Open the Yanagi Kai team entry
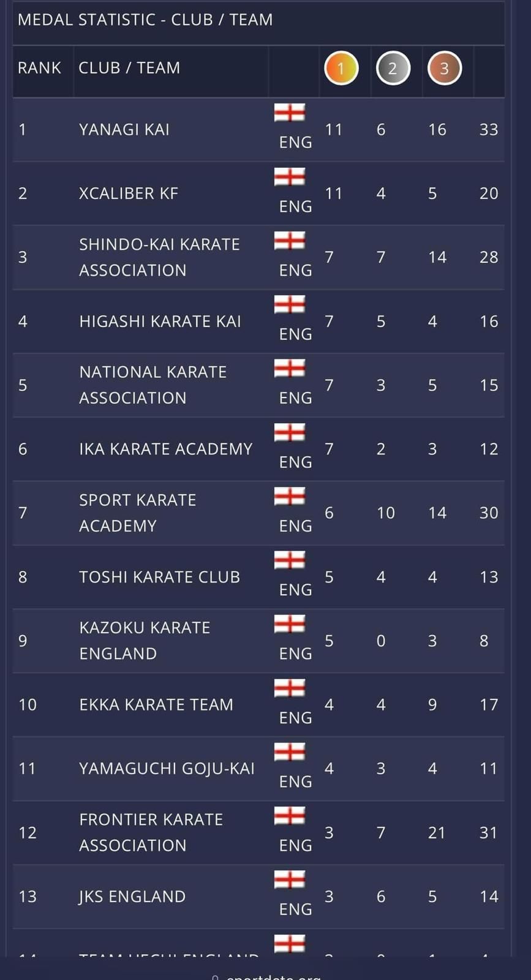This screenshot has width=531, height=980. pos(124,130)
